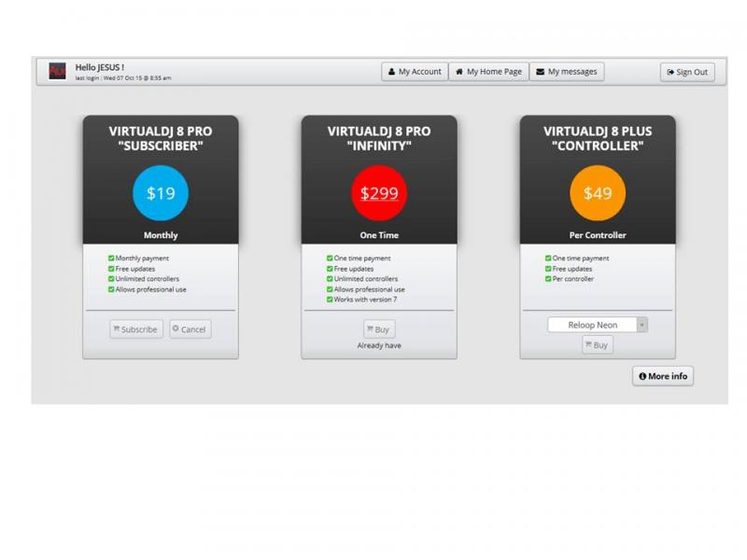This screenshot has width=747, height=560.
Task: Cancel the Subscriber plan
Action: pos(190,329)
